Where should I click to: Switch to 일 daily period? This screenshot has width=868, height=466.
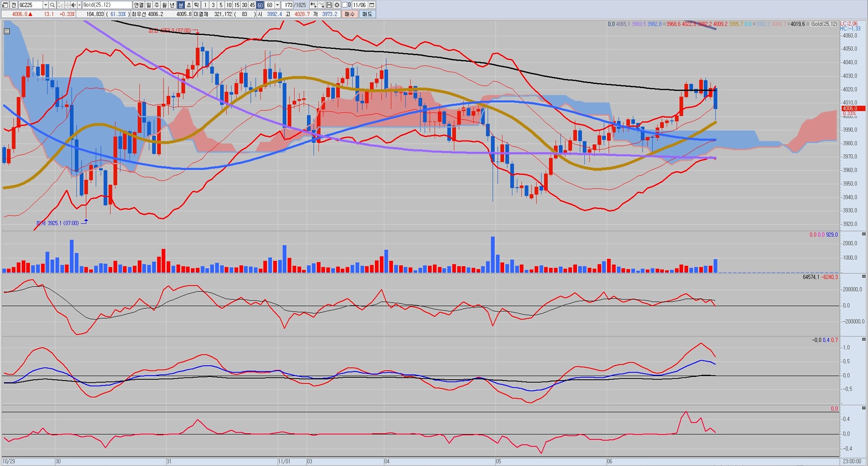(149, 5)
